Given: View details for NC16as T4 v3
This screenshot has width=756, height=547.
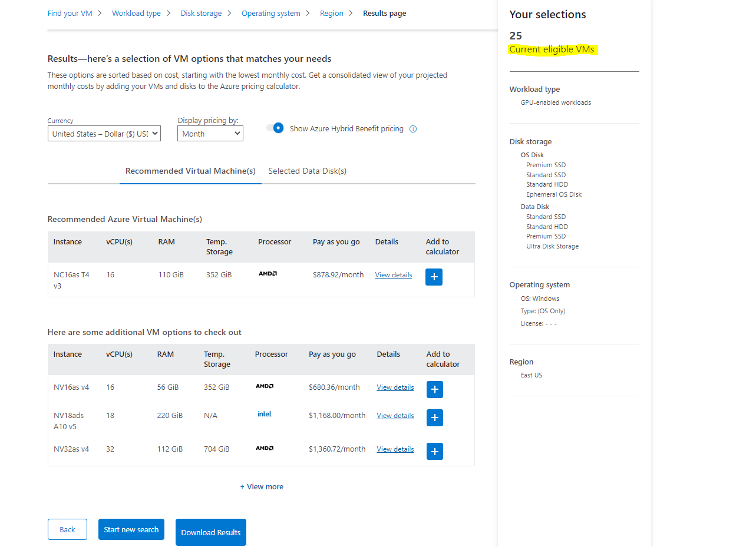Looking at the screenshot, I should 394,275.
